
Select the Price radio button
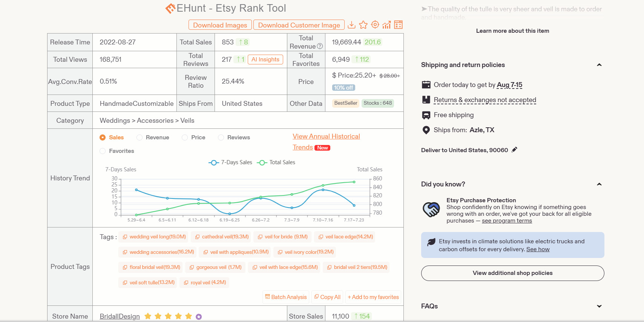point(185,137)
